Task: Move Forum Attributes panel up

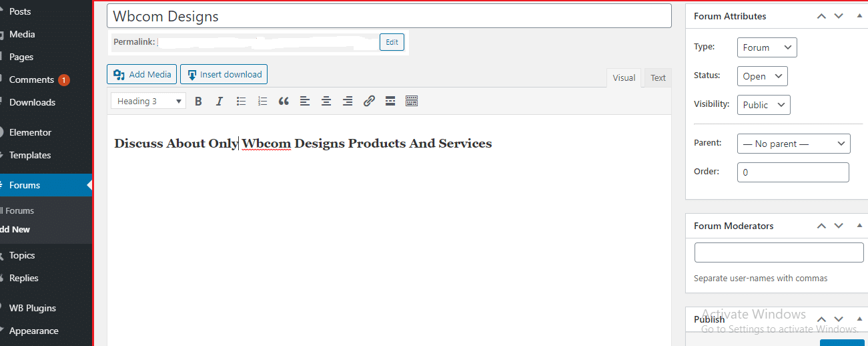Action: pos(822,16)
